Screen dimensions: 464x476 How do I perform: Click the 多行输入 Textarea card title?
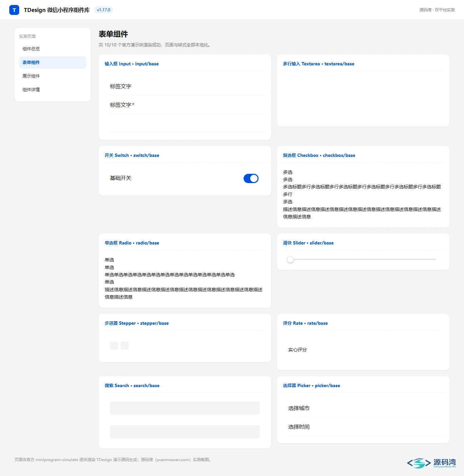(x=319, y=64)
